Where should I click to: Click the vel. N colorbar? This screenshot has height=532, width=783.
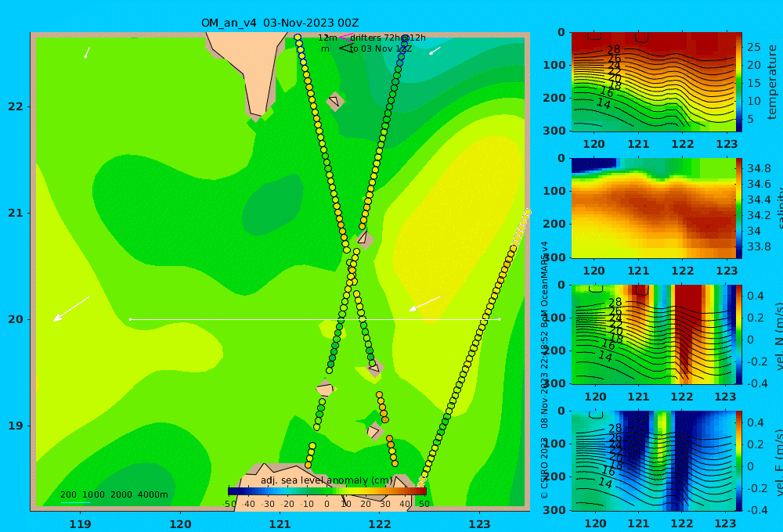(739, 334)
